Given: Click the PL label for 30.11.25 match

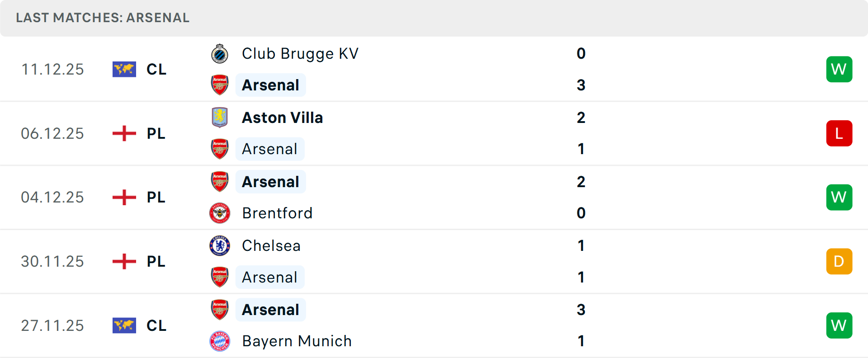Looking at the screenshot, I should tap(156, 261).
